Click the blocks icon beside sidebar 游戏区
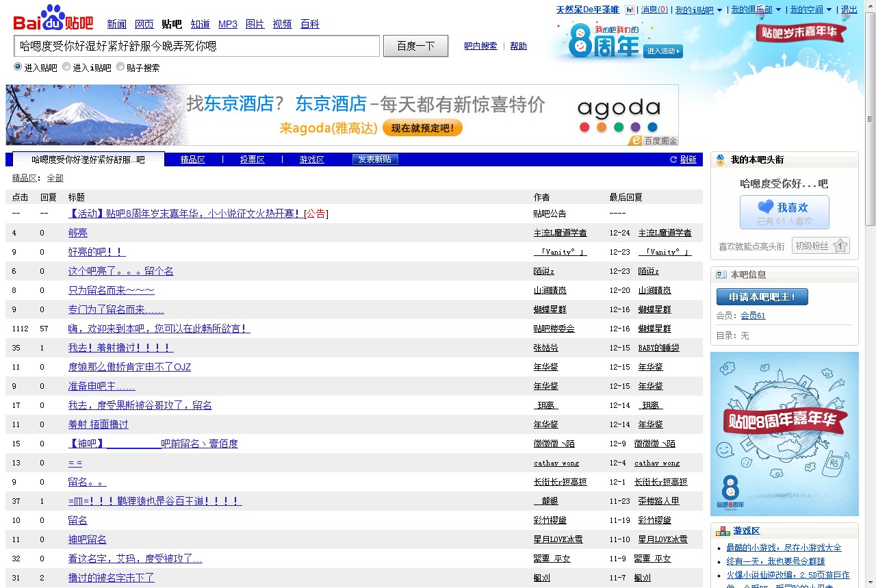This screenshot has width=876, height=588. [x=722, y=531]
